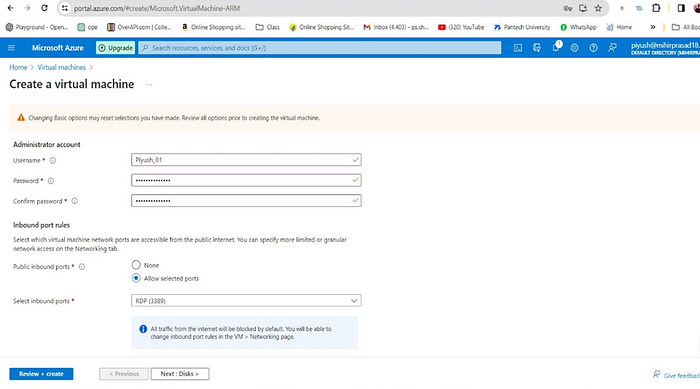The image size is (700, 389).
Task: Click info icon next to Confirm password
Action: (75, 201)
